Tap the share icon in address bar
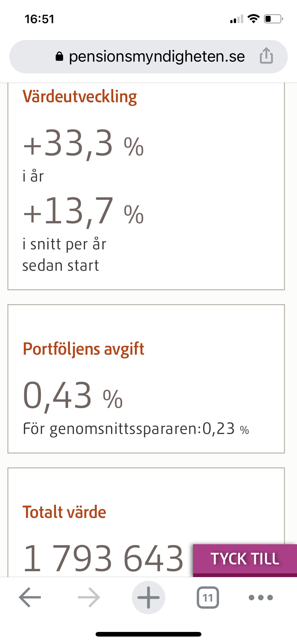297x644 pixels. [x=266, y=56]
